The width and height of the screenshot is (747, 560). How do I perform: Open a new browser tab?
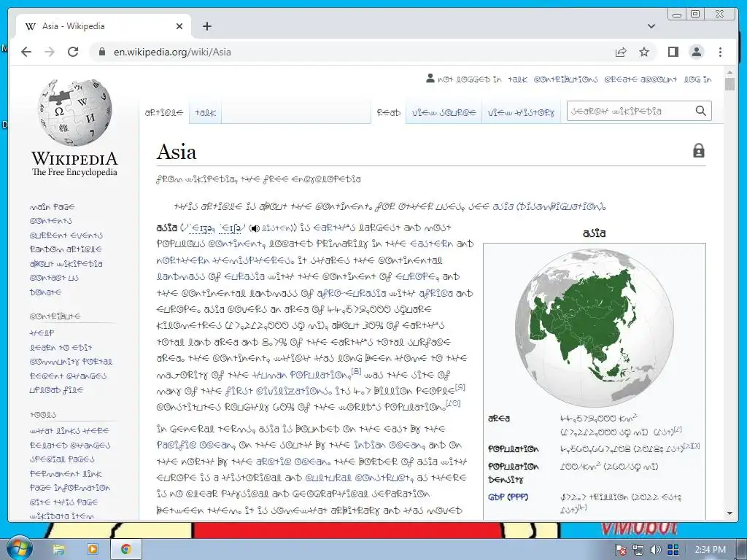206,26
